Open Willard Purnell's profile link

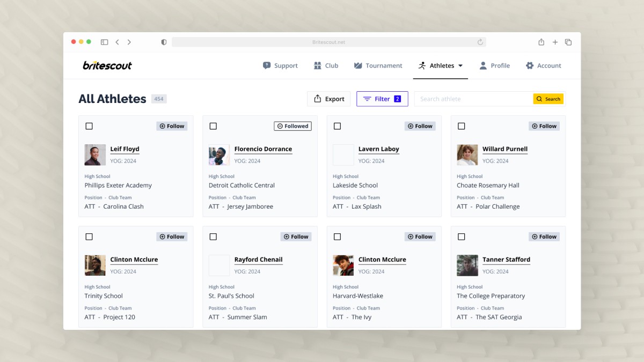[505, 149]
